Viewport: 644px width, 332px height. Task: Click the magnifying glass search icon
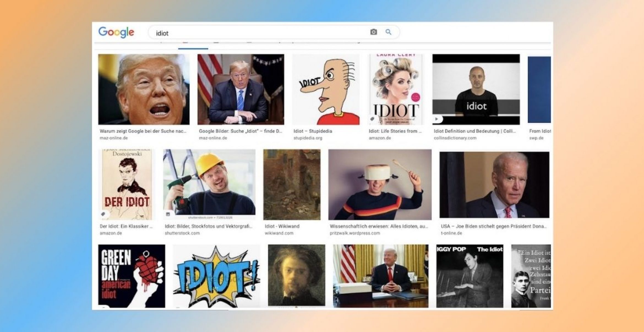click(x=388, y=32)
